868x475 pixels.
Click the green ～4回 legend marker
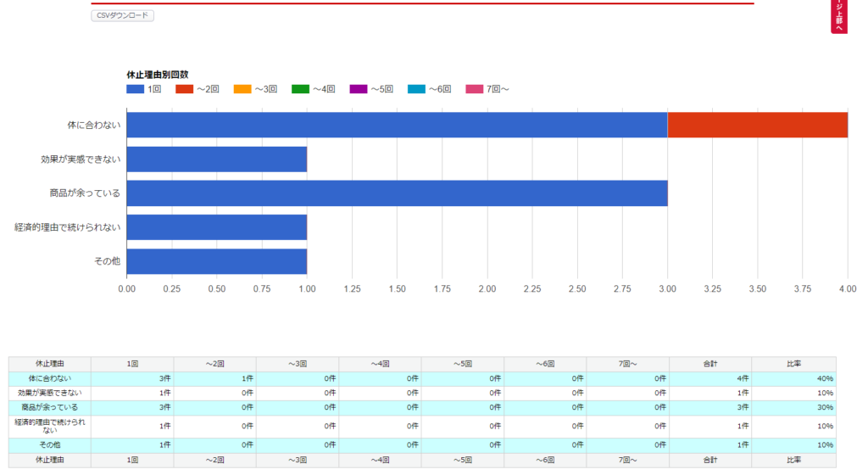point(300,89)
